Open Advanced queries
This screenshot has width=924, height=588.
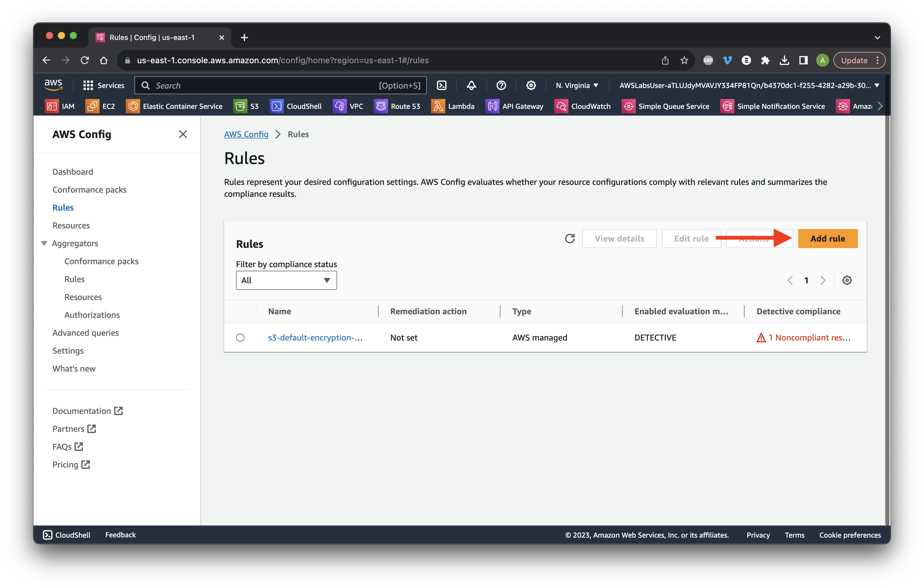85,333
